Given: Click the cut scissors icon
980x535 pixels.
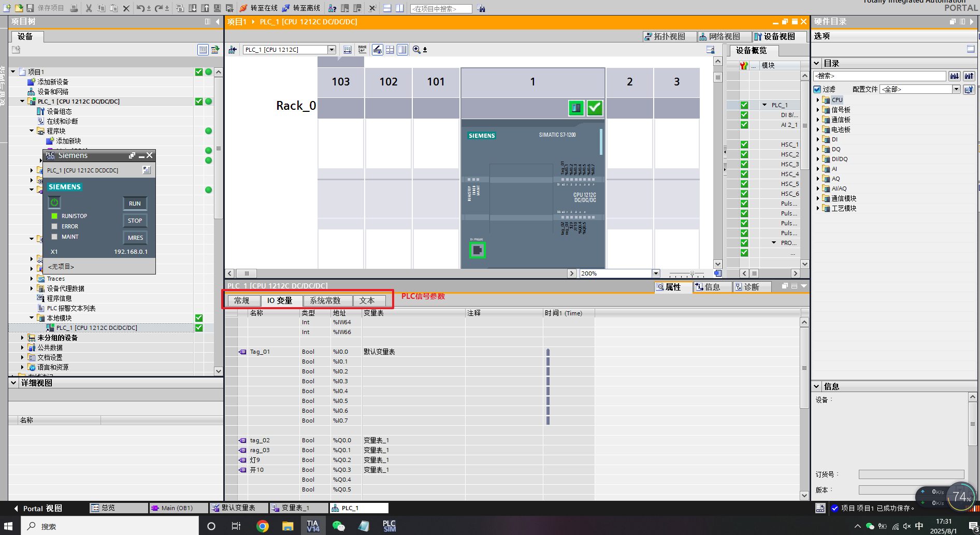Looking at the screenshot, I should point(89,8).
